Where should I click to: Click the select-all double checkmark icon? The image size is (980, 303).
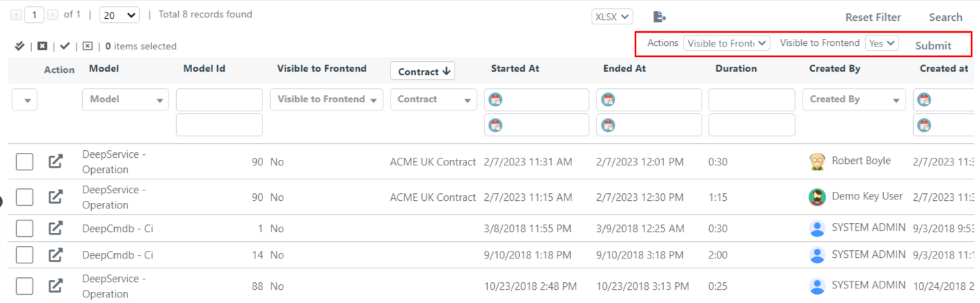pyautogui.click(x=19, y=46)
